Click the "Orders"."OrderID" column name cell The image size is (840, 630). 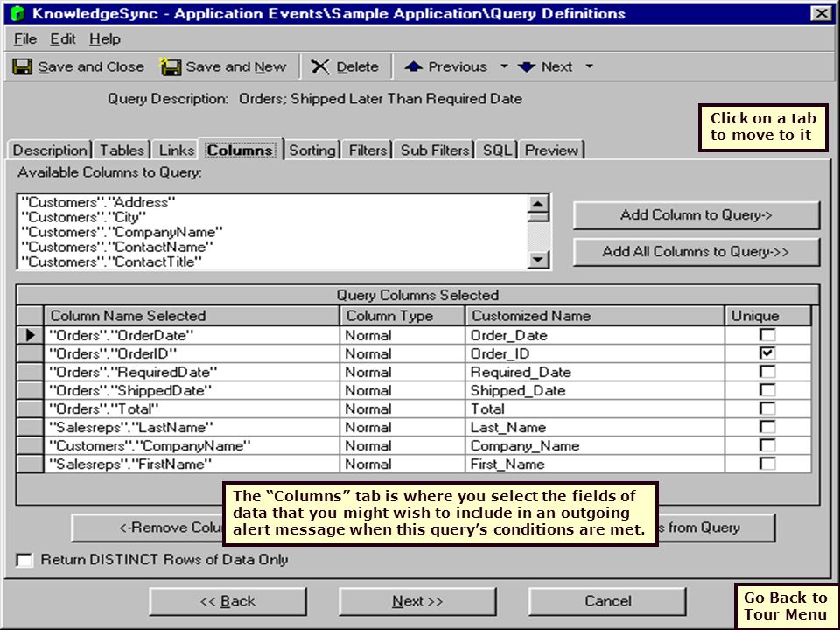pyautogui.click(x=192, y=354)
